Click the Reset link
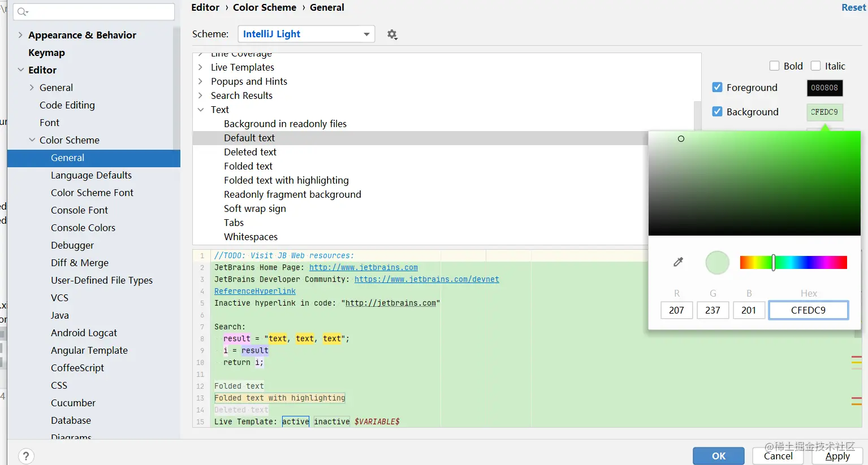This screenshot has width=868, height=465. click(853, 7)
